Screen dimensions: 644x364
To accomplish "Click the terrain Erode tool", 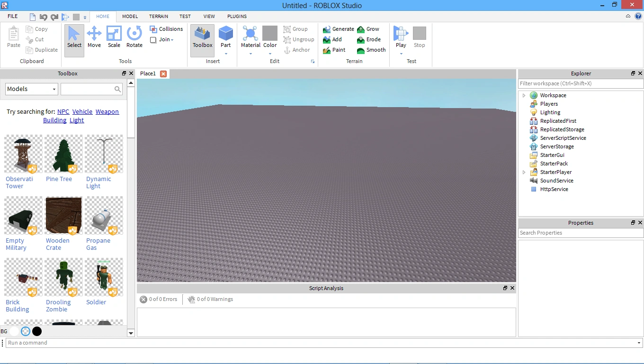I will (368, 39).
